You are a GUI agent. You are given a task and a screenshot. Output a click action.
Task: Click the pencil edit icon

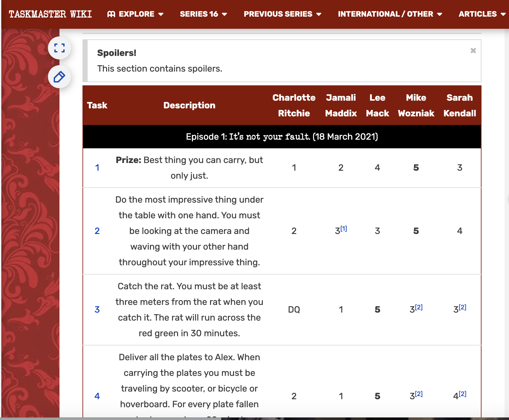click(x=59, y=77)
